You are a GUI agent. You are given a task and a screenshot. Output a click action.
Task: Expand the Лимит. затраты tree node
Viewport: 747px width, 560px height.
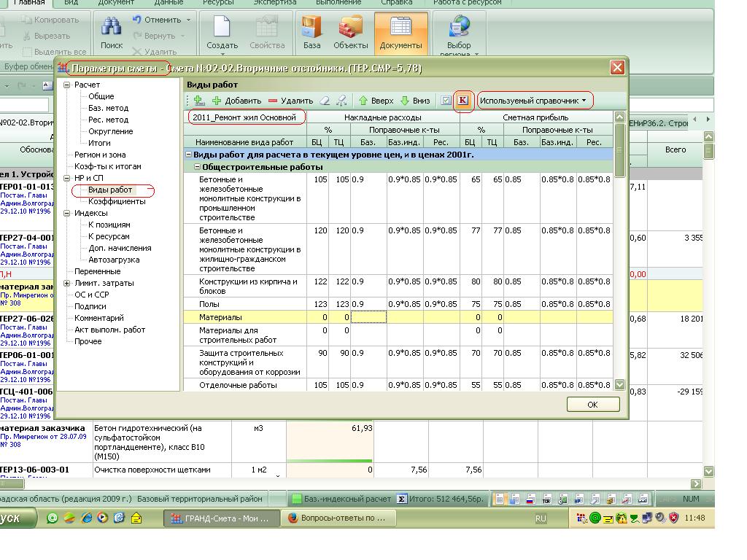[x=67, y=284]
